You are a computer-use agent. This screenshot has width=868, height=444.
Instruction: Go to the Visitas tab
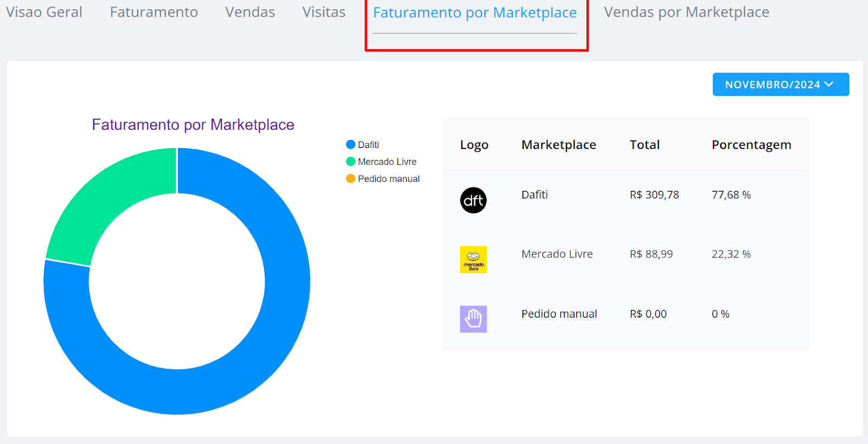tap(324, 12)
